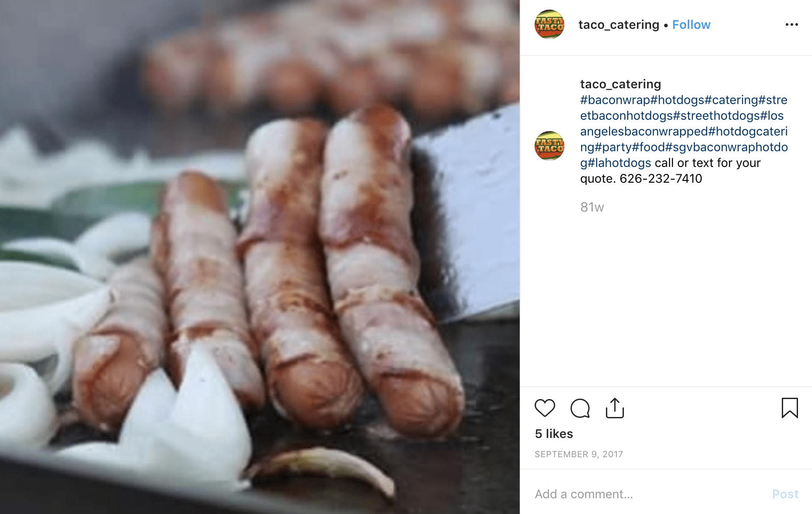Open the Tasty Taco avatar in the header
Screen dimensions: 812x514
549,24
